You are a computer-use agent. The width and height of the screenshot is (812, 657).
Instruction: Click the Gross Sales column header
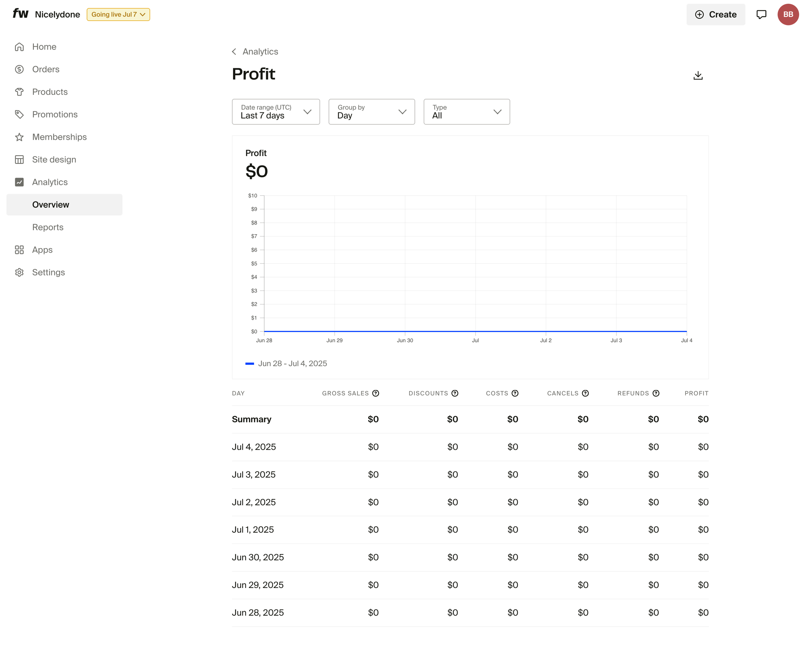[345, 393]
